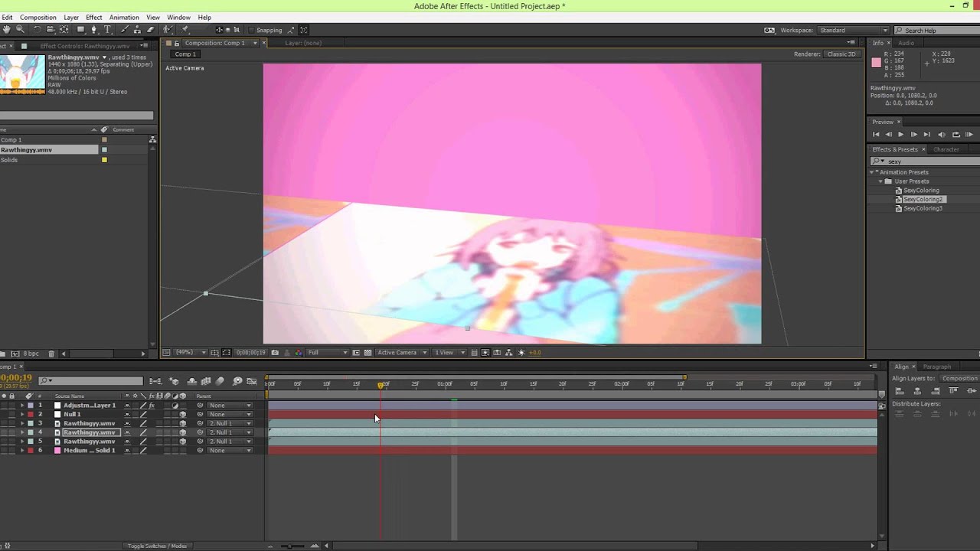Viewport: 980px width, 551px height.
Task: Switch to the Character tab
Action: [946, 149]
